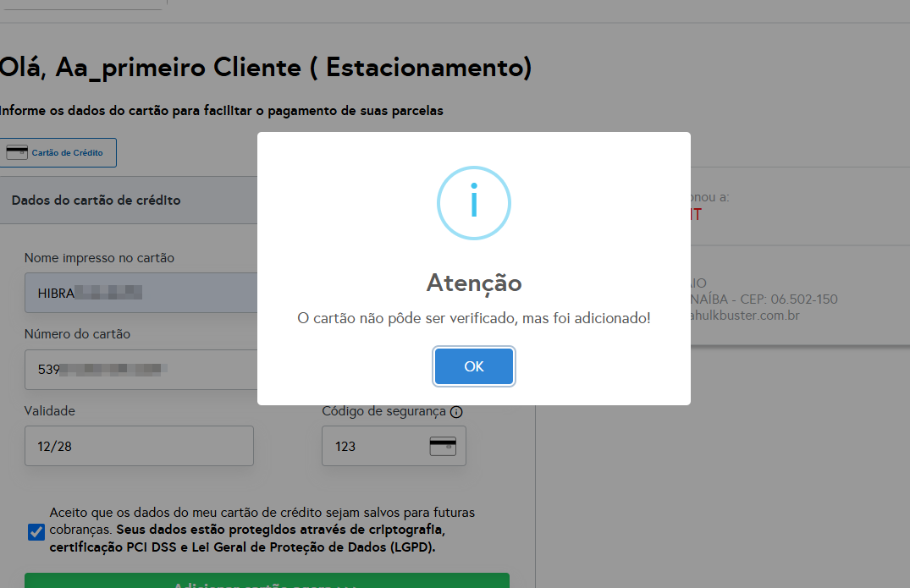This screenshot has width=910, height=588.
Task: Click the credit card icon on the Cartão de Crédito tab
Action: pos(16,153)
